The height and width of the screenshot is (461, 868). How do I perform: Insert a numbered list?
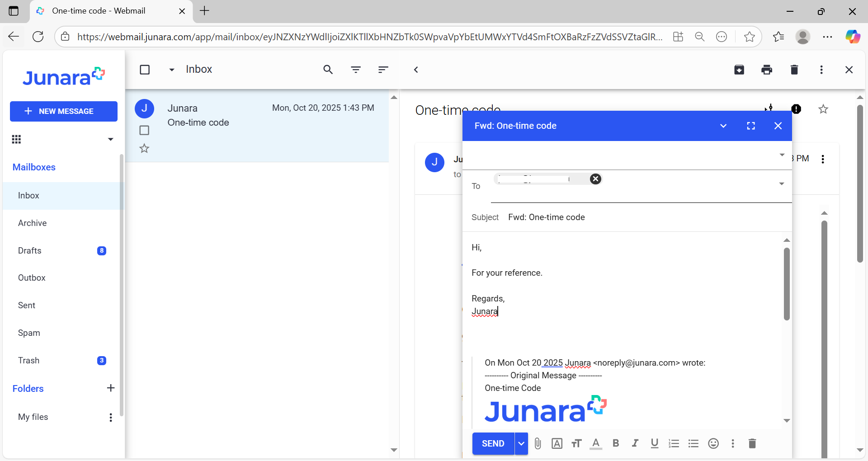pyautogui.click(x=674, y=444)
